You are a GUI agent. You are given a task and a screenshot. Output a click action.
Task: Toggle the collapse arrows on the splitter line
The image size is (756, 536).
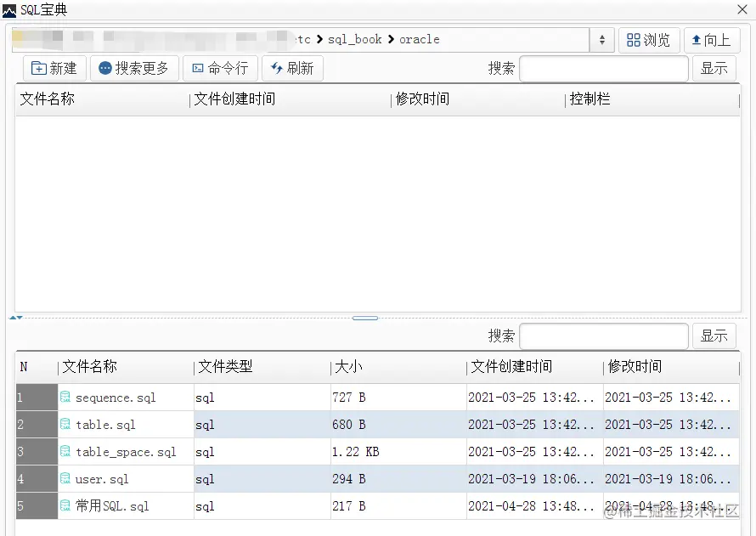coord(16,318)
